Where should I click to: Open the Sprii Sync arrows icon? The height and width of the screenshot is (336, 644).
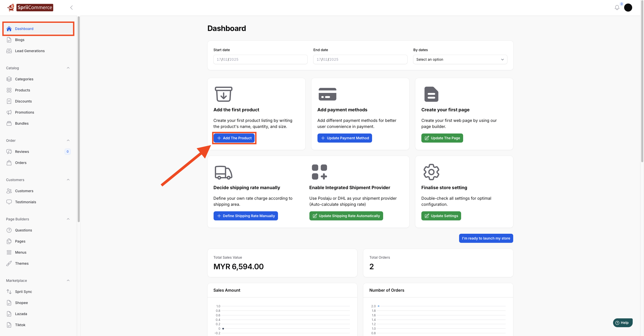tap(9, 291)
